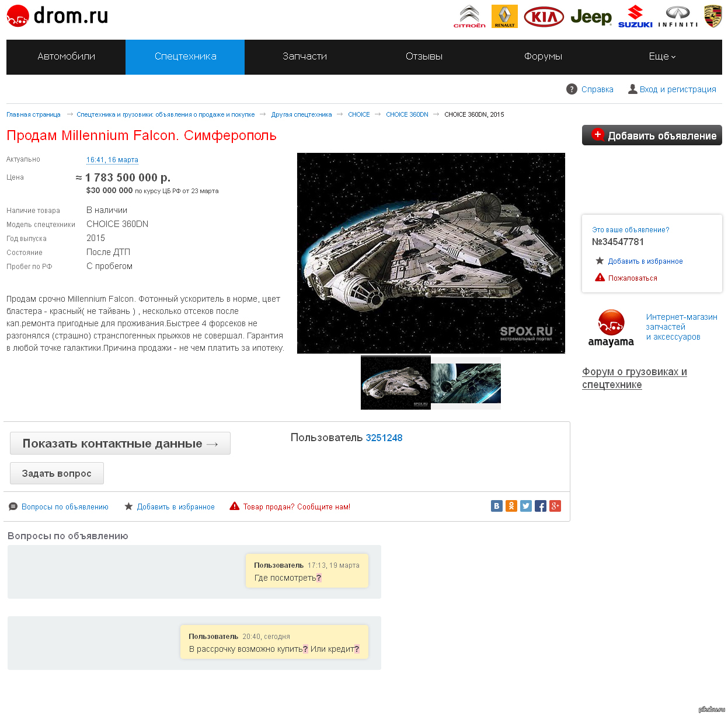
Task: Click the warning icon beside Товар продан
Action: [235, 507]
